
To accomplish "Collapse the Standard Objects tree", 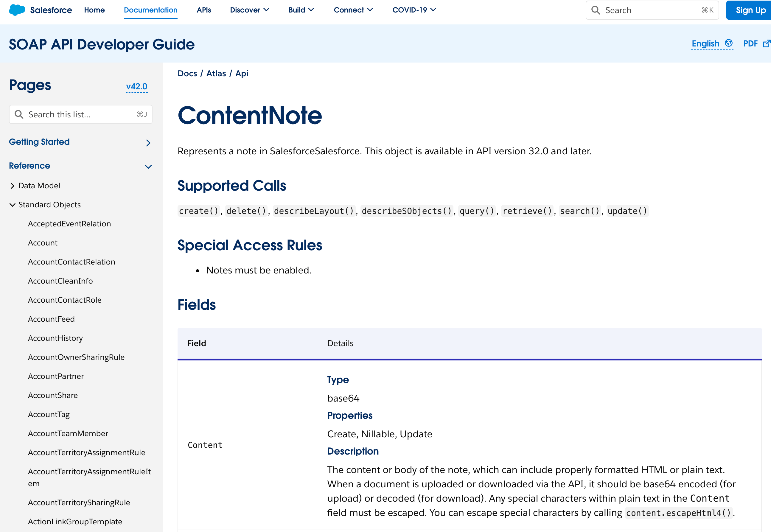I will pos(12,204).
